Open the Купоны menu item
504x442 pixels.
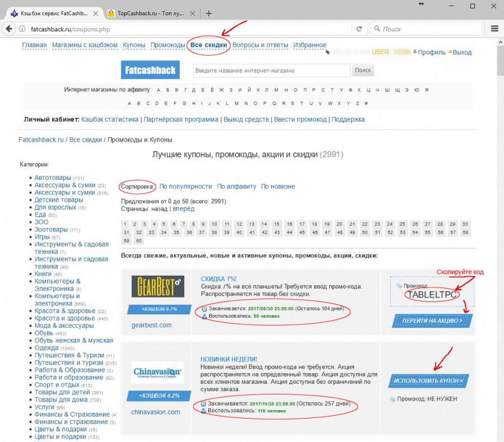[x=134, y=45]
